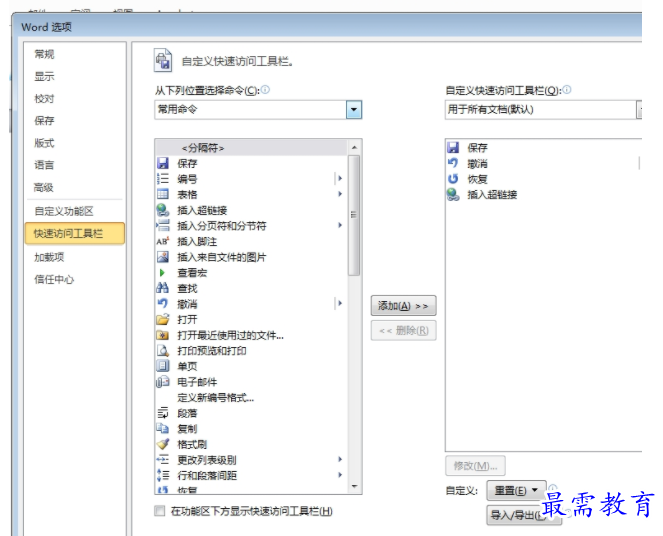Open the 高级 options category

point(44,188)
